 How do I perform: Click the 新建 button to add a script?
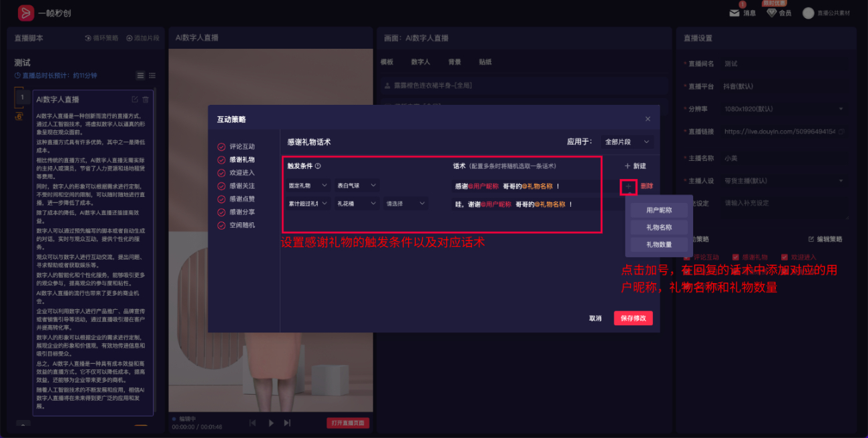click(x=636, y=166)
